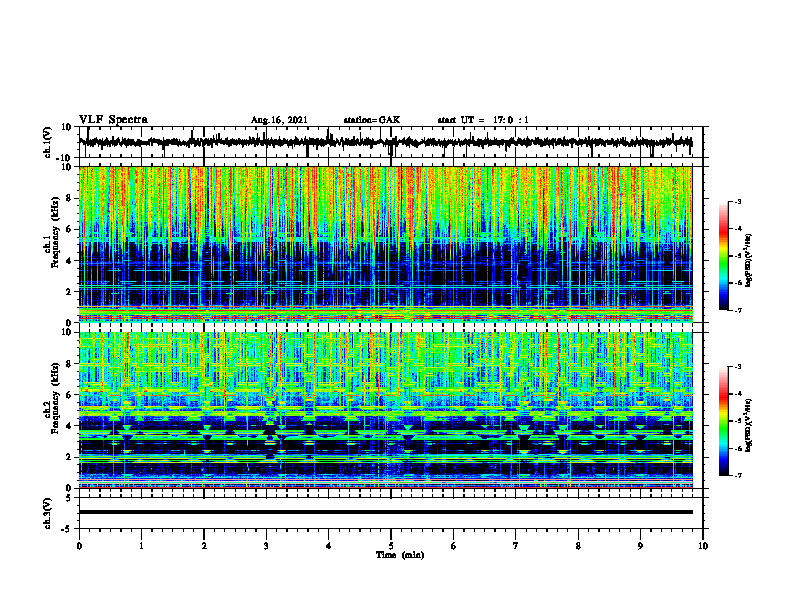This screenshot has width=792, height=612.
Task: Click the ch.1 color bar's log(PSD) label
Action: tap(749, 261)
